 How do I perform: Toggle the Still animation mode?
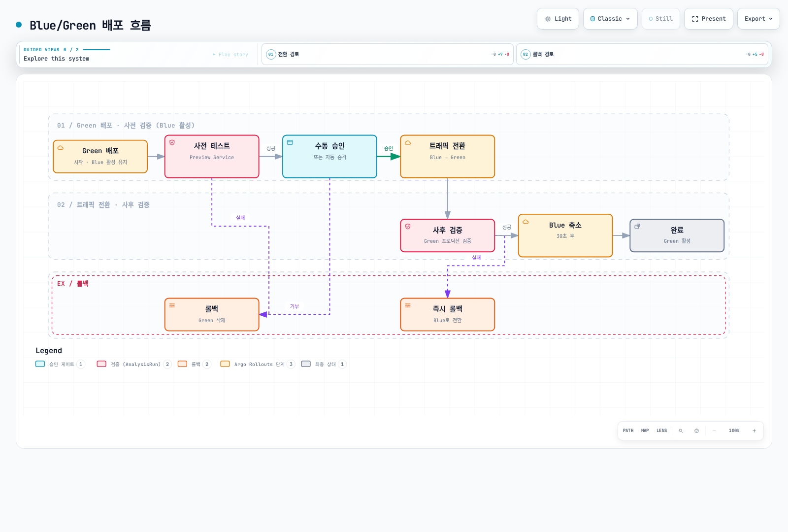pyautogui.click(x=660, y=19)
